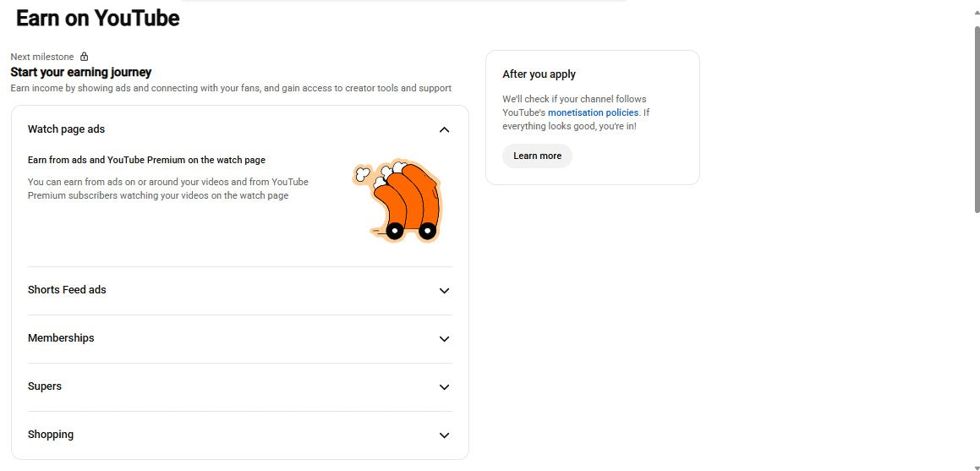
Task: Select the Memberships row label
Action: click(61, 338)
